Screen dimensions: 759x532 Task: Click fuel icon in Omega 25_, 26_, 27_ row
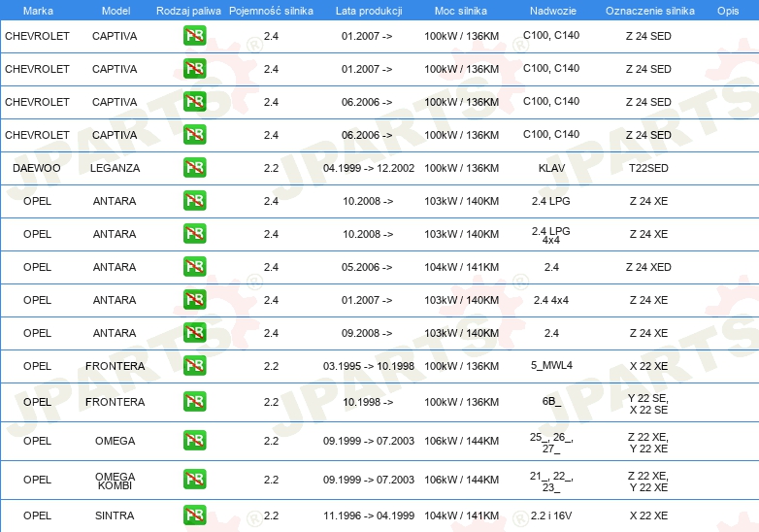pos(194,440)
